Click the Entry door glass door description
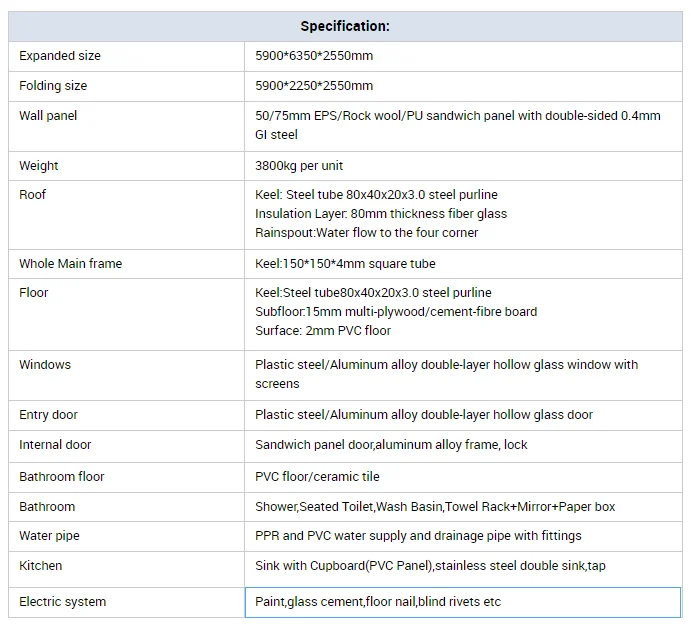Screen dimensions: 691x624 (424, 415)
